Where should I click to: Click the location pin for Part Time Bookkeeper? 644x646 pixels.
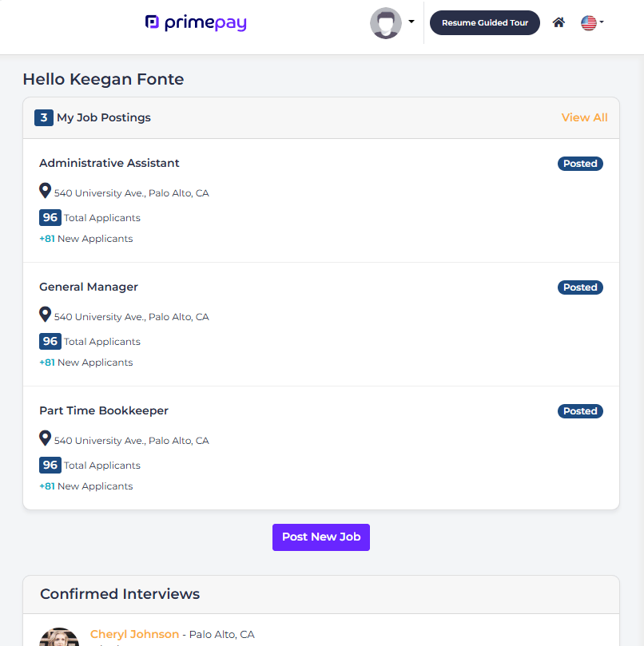click(x=46, y=438)
